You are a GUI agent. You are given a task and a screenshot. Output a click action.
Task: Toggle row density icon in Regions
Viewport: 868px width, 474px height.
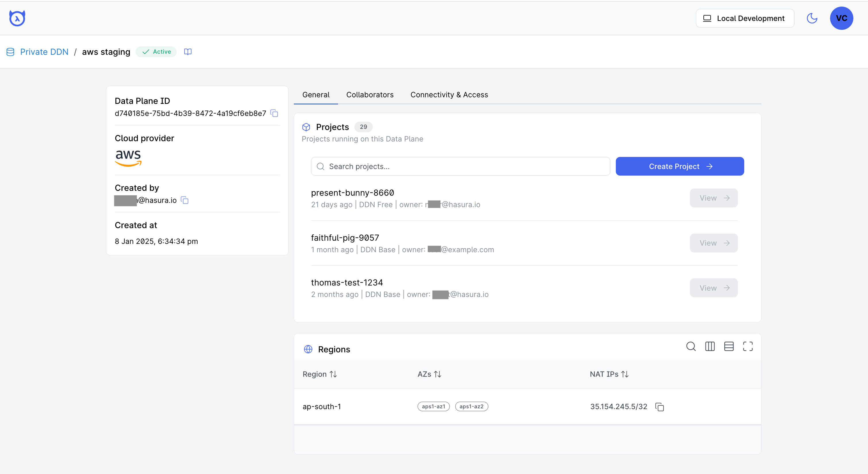tap(728, 346)
